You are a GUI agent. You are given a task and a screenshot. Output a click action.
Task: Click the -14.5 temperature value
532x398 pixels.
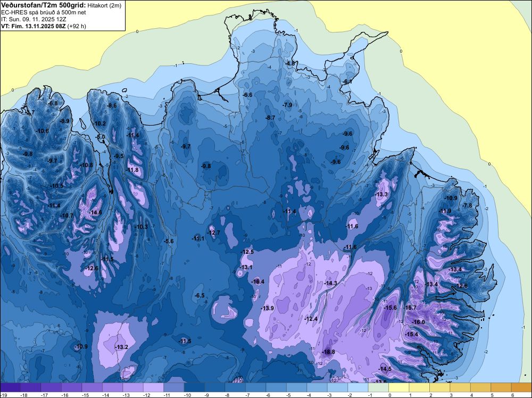tap(385, 369)
